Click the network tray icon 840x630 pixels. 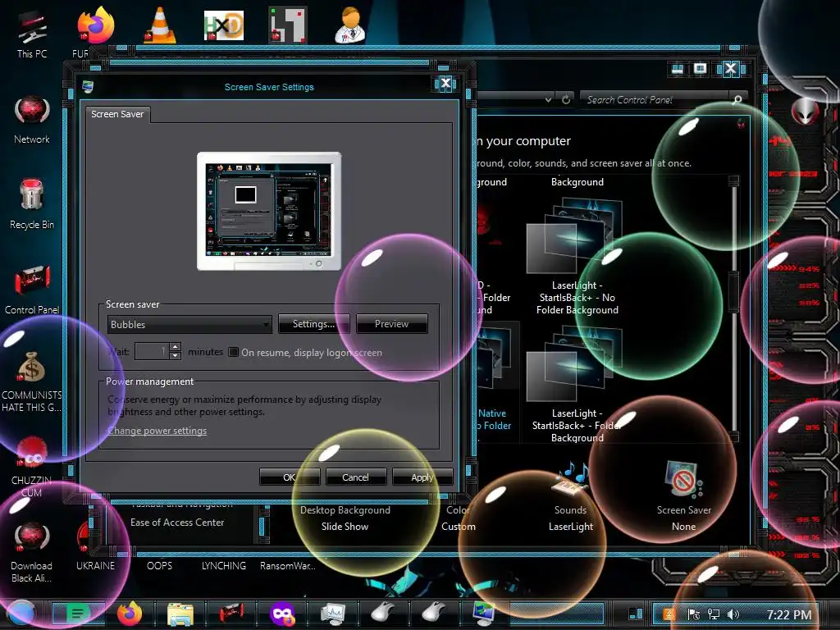(714, 614)
